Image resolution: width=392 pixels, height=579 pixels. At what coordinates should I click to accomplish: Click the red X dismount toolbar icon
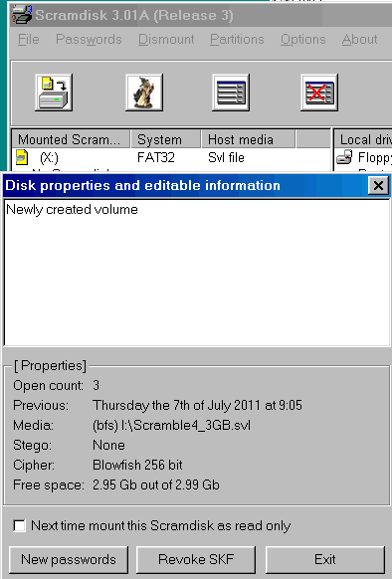(319, 93)
